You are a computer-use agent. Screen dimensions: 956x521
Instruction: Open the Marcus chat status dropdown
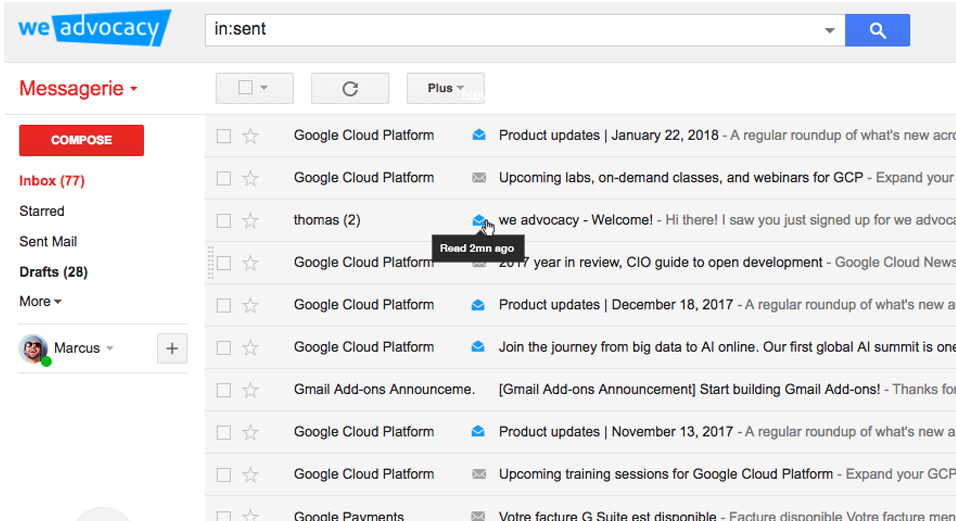[110, 349]
